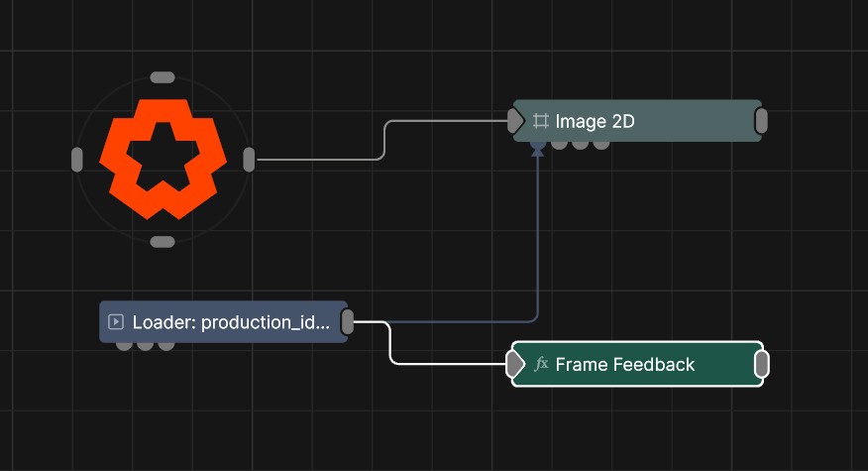Click the root node's right output port
The height and width of the screenshot is (471, 868).
click(x=249, y=159)
